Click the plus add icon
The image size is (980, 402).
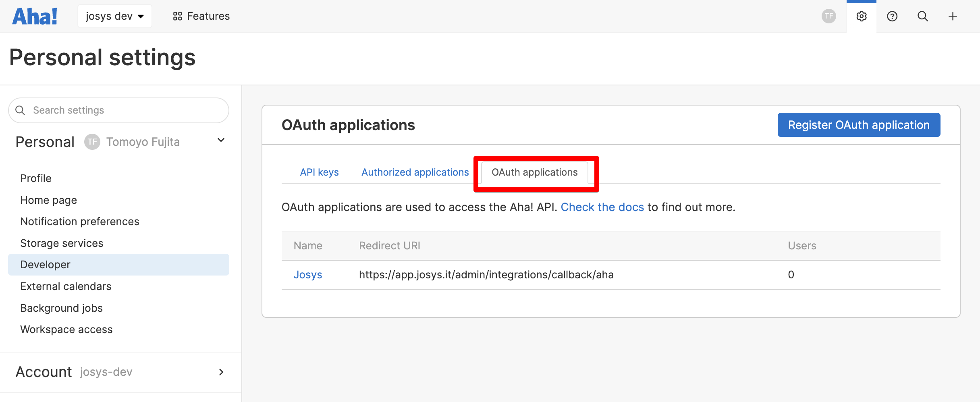(953, 17)
